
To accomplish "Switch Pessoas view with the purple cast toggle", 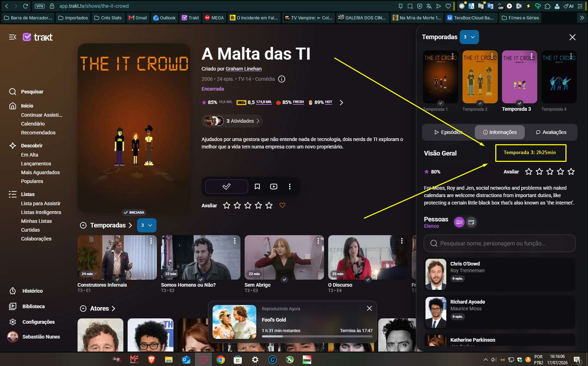I will click(459, 222).
